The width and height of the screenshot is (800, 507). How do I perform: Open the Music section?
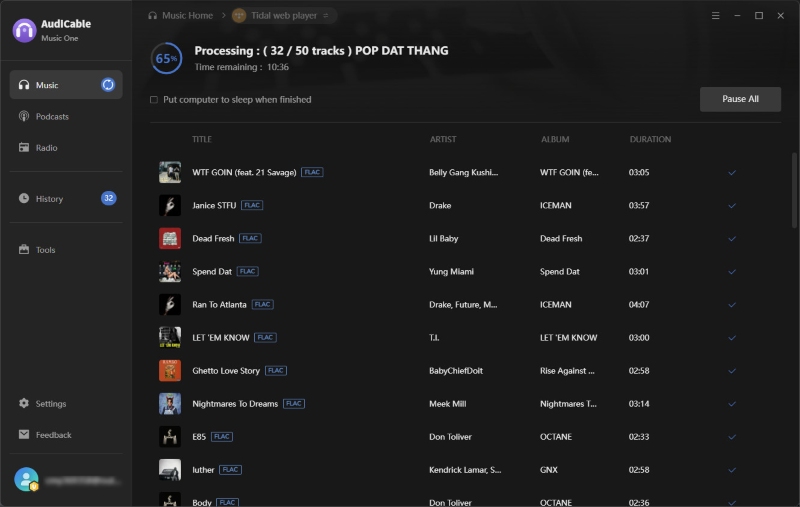point(66,85)
